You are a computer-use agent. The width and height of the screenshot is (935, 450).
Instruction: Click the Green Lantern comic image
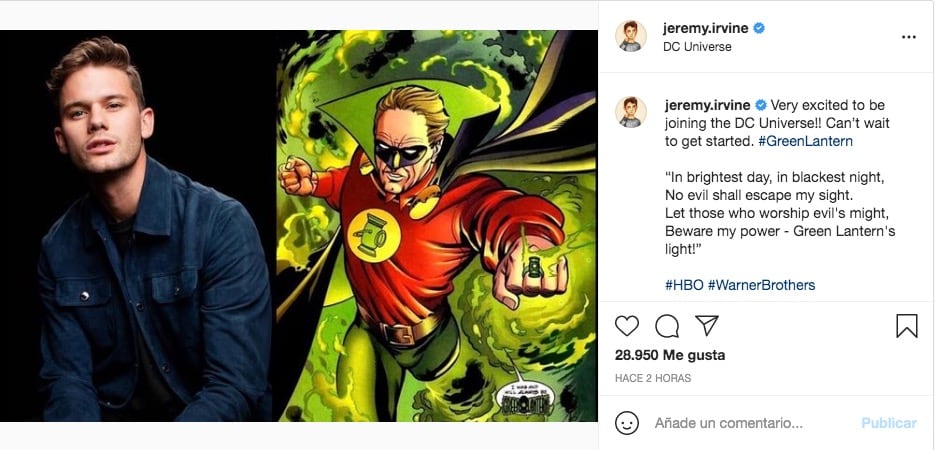(x=436, y=226)
